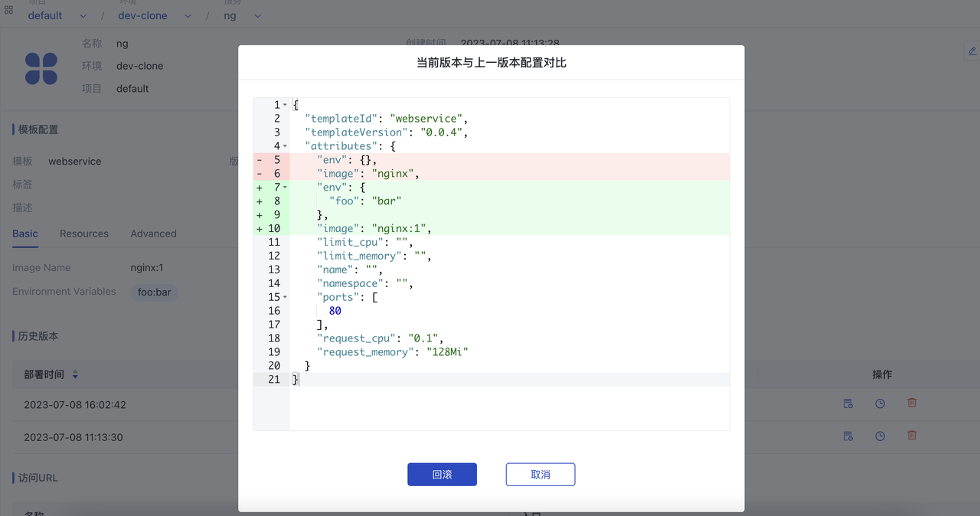This screenshot has width=980, height=516.
Task: Click the nginx:1 Image Name value
Action: (x=147, y=268)
